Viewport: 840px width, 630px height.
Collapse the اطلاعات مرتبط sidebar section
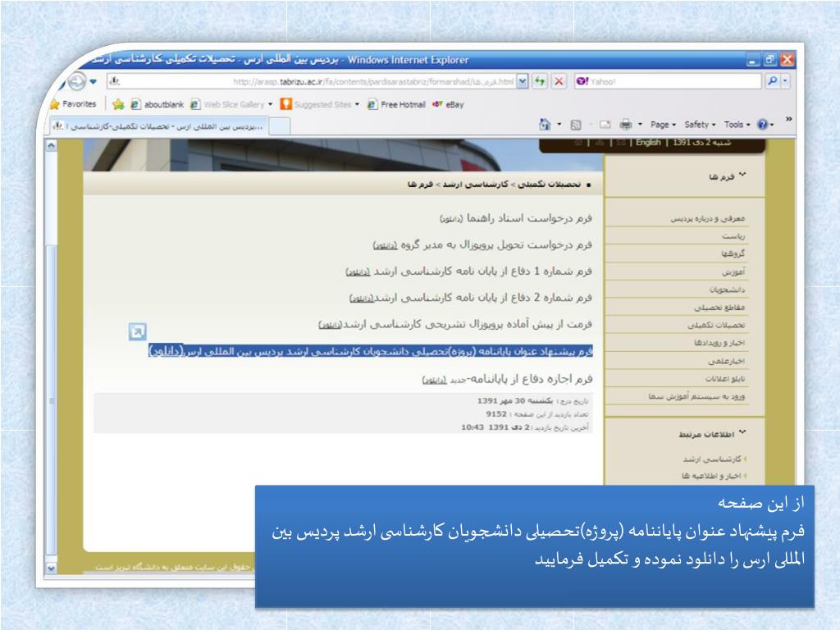coord(742,431)
